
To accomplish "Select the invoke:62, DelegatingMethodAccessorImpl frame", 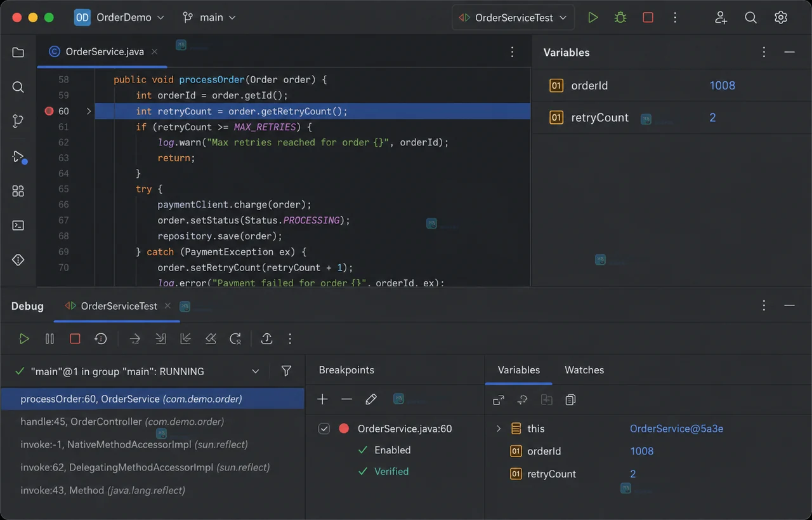I will [x=152, y=467].
